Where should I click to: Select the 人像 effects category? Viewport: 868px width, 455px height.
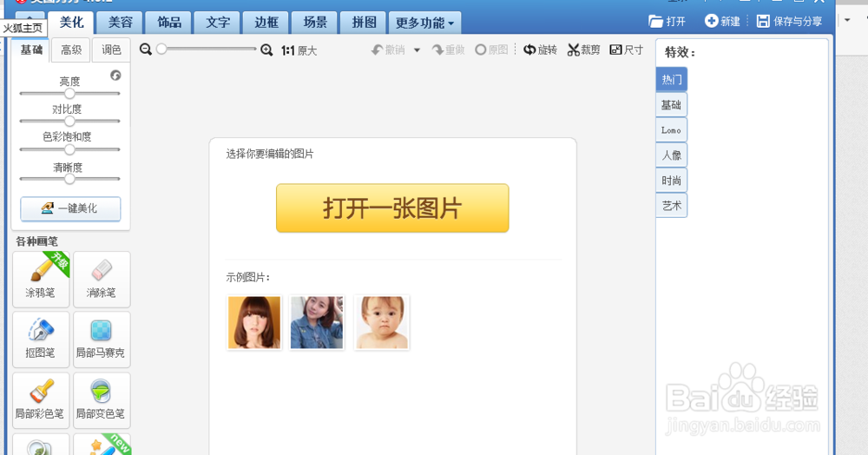coord(672,155)
